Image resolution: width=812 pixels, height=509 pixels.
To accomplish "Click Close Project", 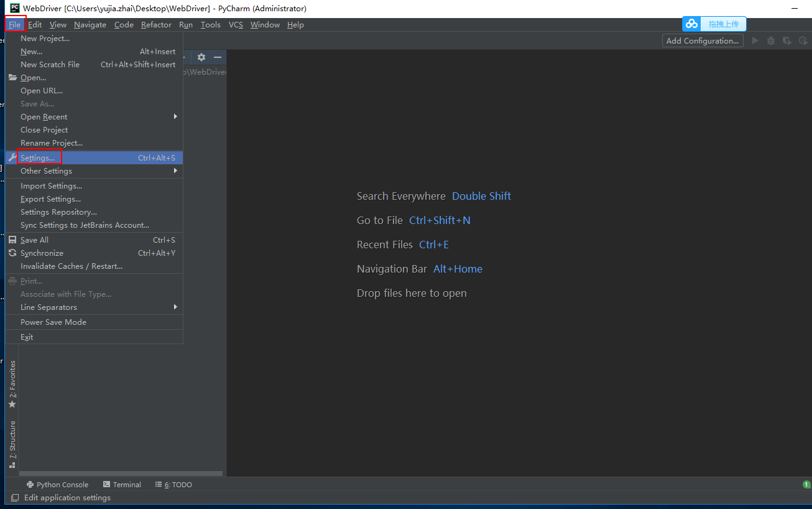I will point(94,130).
